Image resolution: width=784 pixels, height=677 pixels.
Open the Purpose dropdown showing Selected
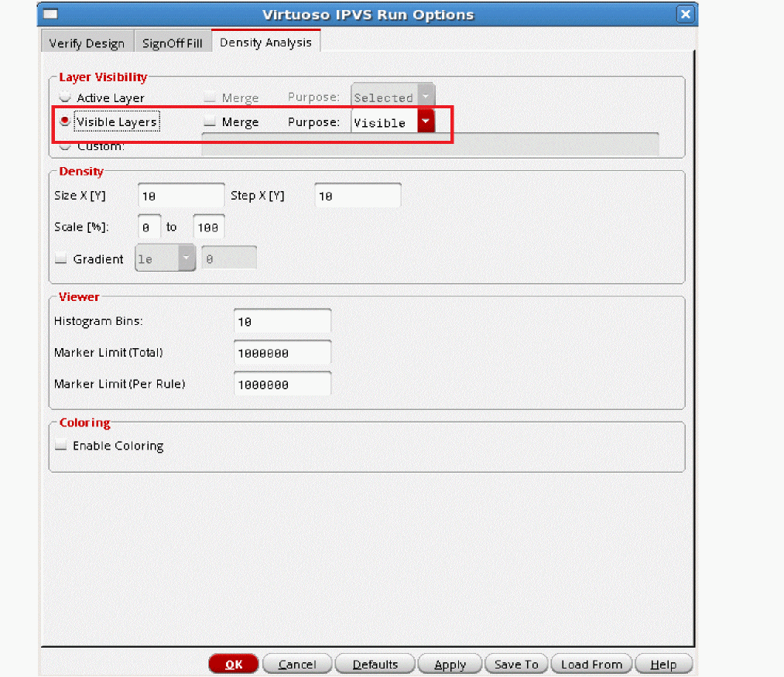click(392, 97)
